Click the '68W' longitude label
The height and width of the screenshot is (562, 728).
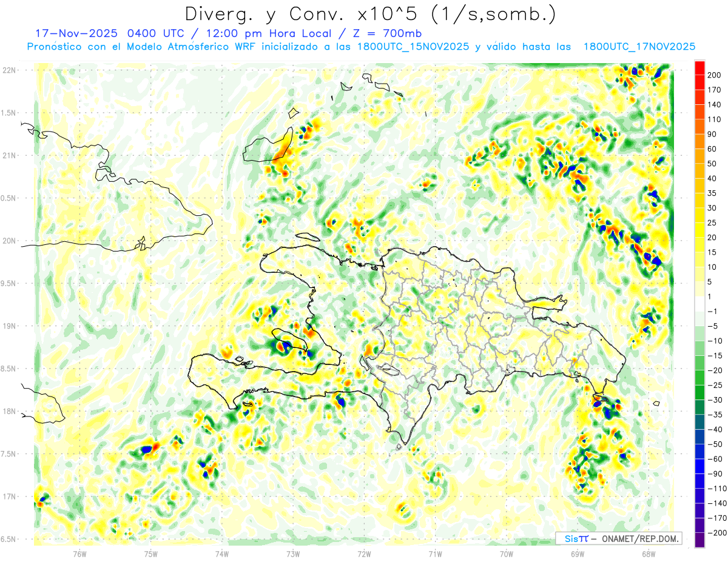tap(648, 554)
